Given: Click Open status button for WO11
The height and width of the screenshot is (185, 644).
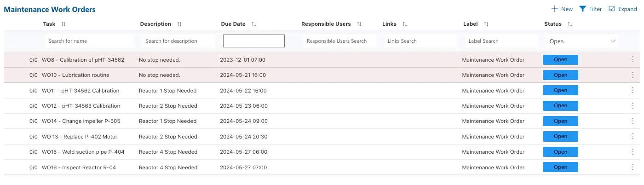Looking at the screenshot, I should tap(560, 91).
